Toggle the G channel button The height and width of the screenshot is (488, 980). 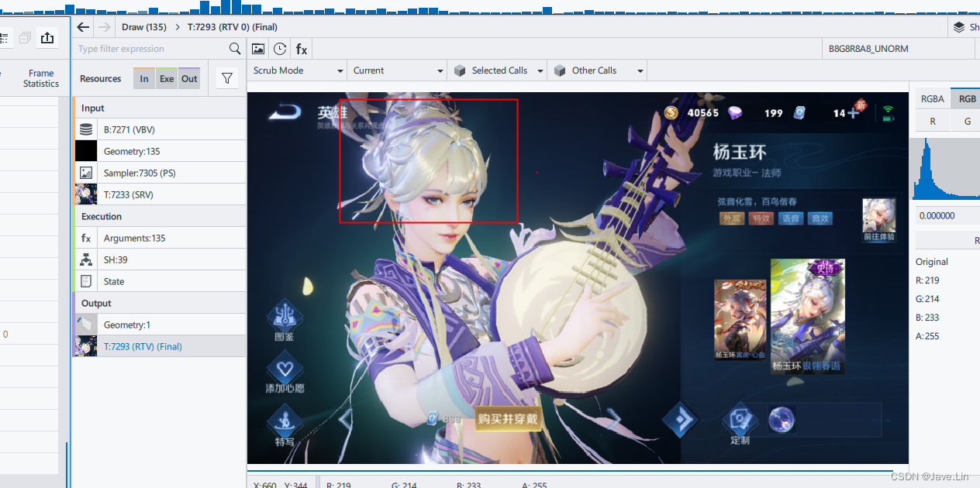pos(967,121)
